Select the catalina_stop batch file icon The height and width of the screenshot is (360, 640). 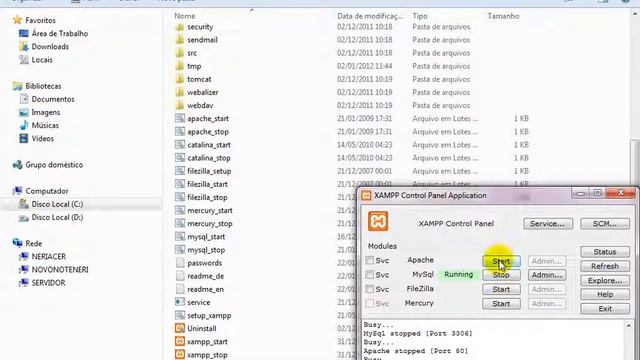click(x=180, y=158)
